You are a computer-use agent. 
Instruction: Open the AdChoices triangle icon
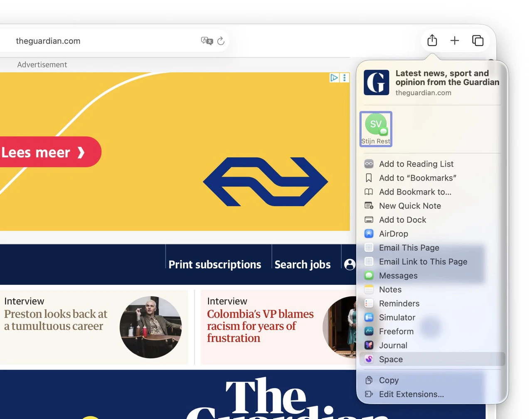(x=334, y=78)
